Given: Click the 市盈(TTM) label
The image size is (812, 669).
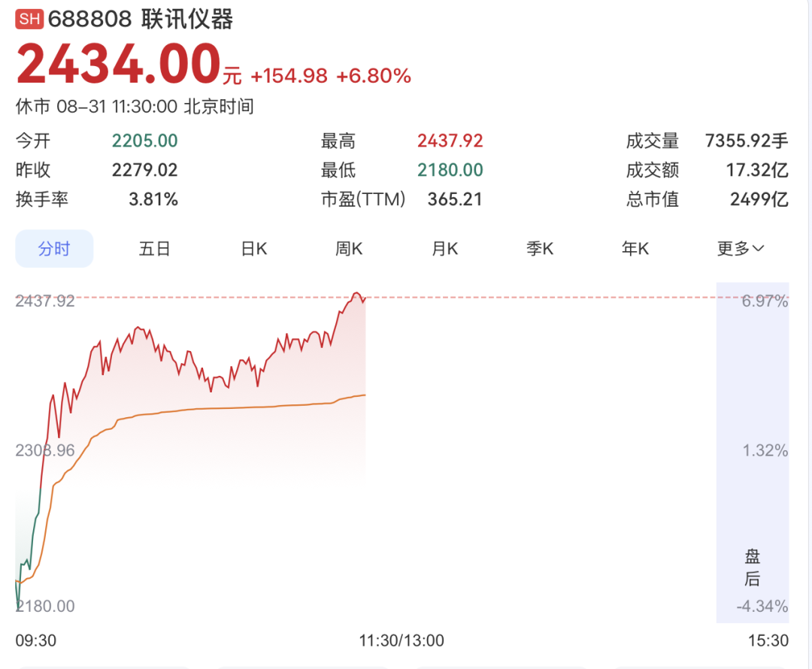Looking at the screenshot, I should tap(363, 199).
